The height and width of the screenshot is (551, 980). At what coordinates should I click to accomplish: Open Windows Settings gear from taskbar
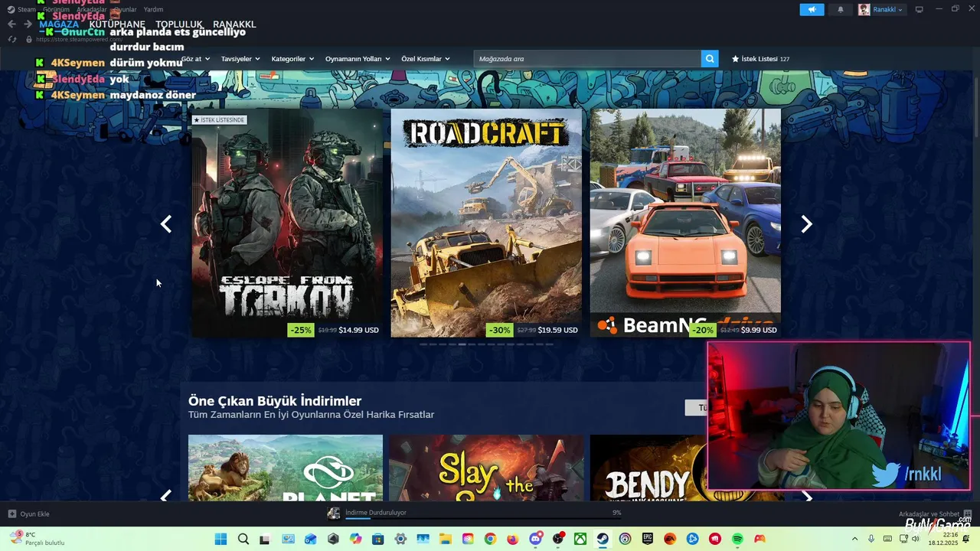coord(400,539)
